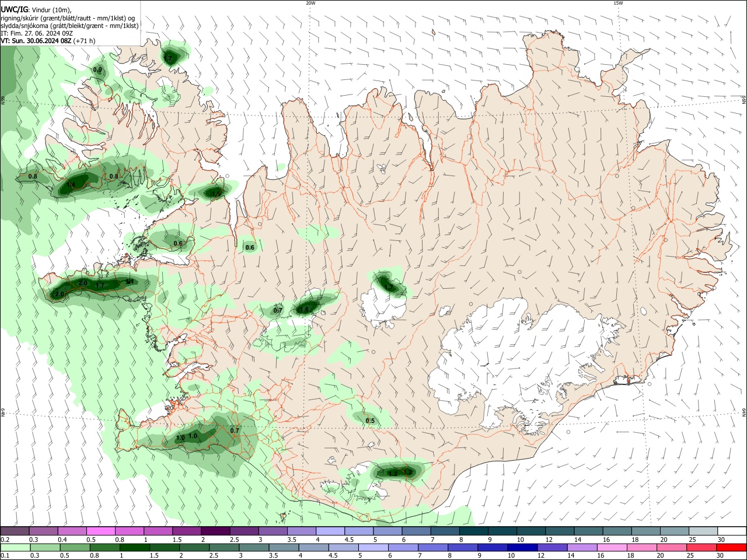
Task: Pick the 0.8 green swatch in lower legend
Action: (106, 548)
